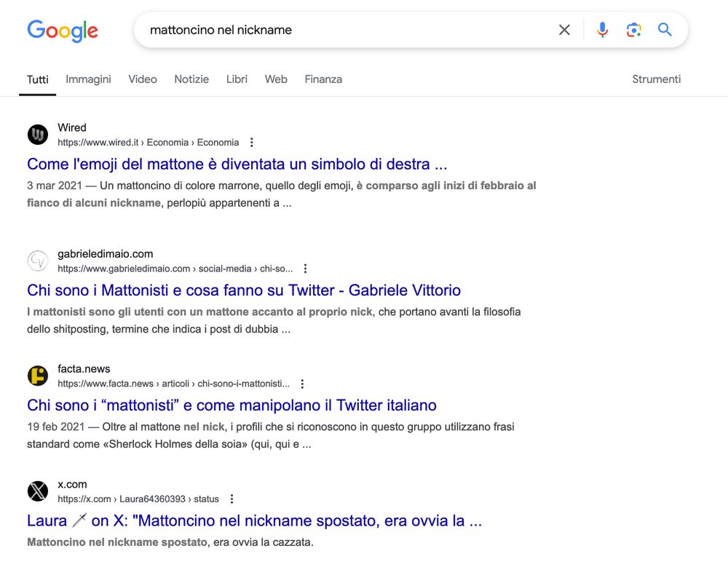This screenshot has height=567, width=728.
Task: Open more options for facta.news result
Action: 302,384
